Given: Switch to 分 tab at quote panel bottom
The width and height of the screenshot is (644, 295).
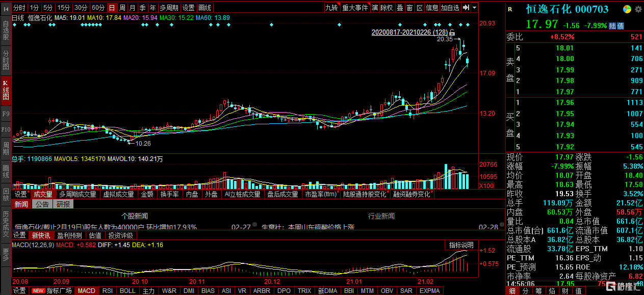Looking at the screenshot, I should 525,291.
